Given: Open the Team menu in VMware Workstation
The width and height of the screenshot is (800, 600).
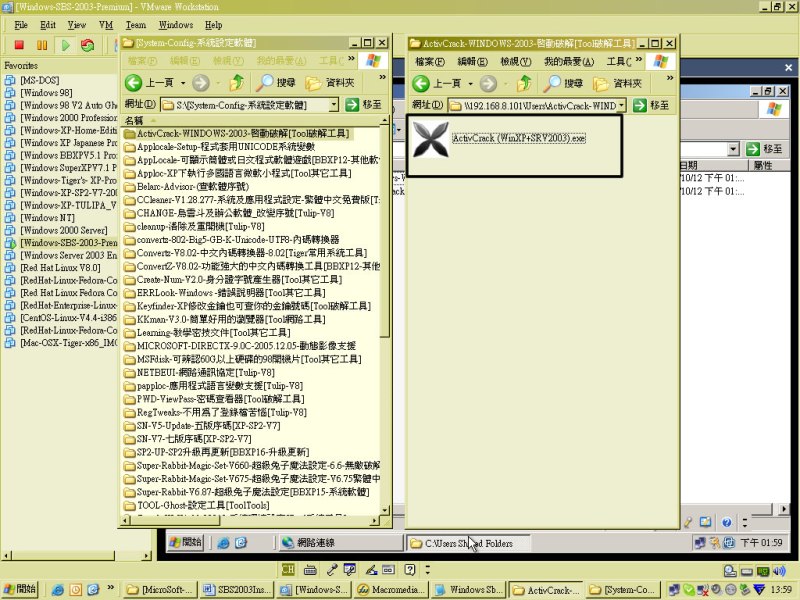Looking at the screenshot, I should tap(136, 24).
